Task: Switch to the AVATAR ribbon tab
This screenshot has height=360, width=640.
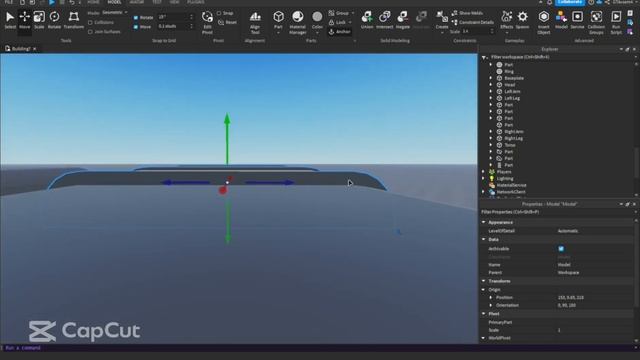Action: click(x=137, y=2)
